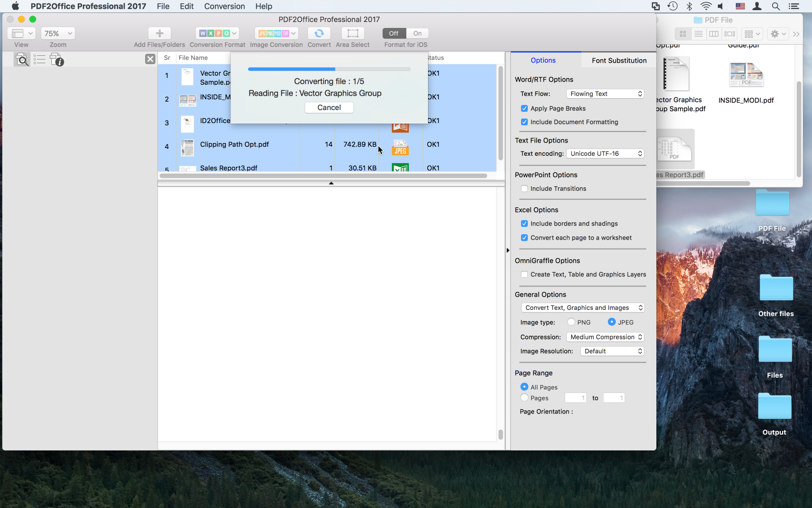
Task: Click Cancel to stop conversion
Action: [x=329, y=107]
